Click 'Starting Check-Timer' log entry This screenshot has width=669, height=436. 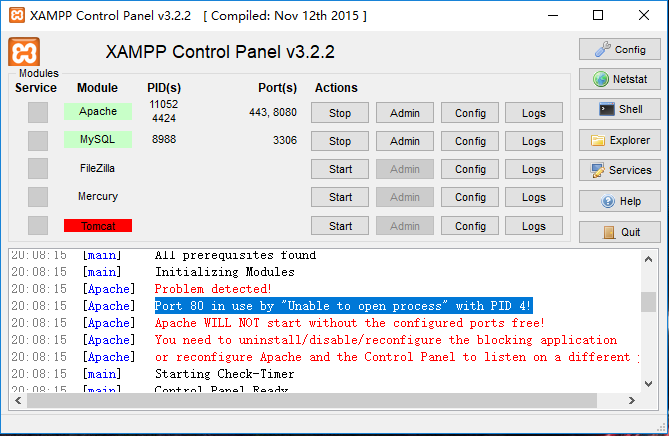click(x=224, y=374)
